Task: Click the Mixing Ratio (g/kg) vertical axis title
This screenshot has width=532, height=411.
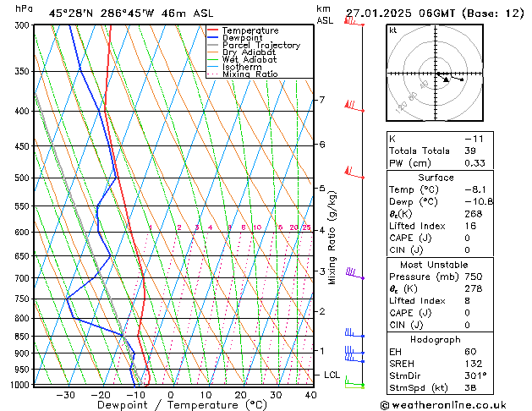Action: [332, 238]
